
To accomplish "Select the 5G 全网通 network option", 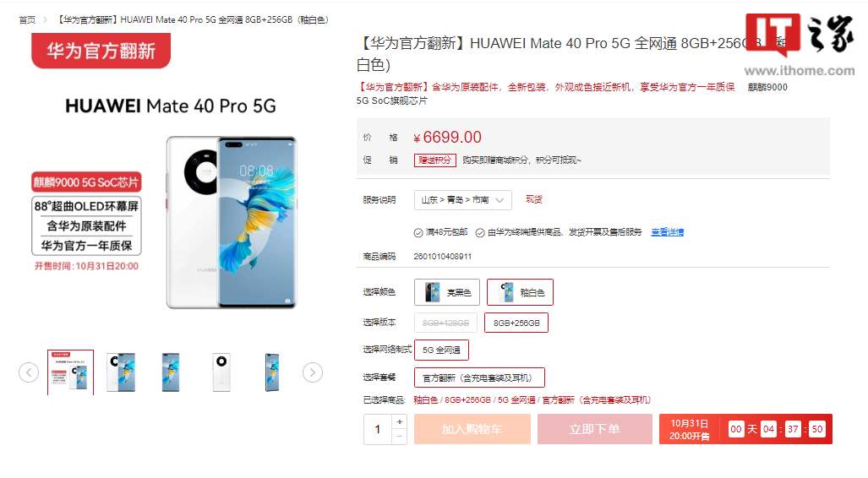I will (441, 350).
